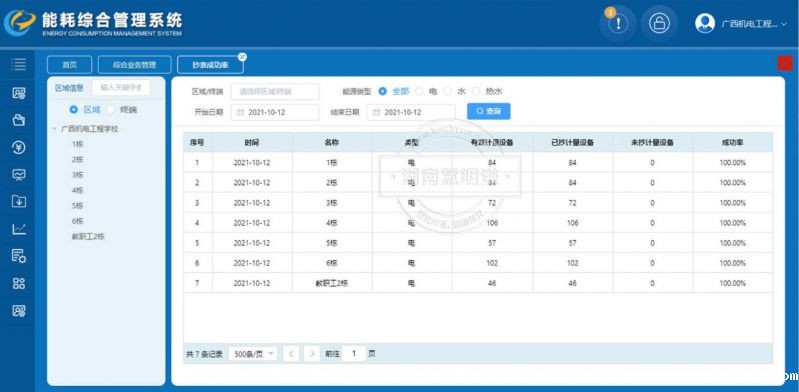Open the alert notification bell icon
Image resolution: width=799 pixels, height=392 pixels.
coord(618,23)
